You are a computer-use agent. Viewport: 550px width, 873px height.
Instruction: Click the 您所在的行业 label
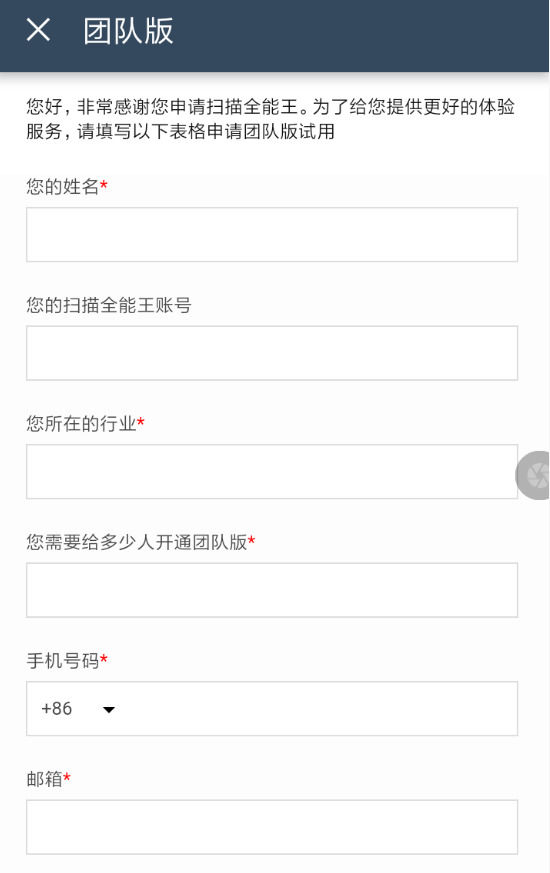[x=81, y=424]
